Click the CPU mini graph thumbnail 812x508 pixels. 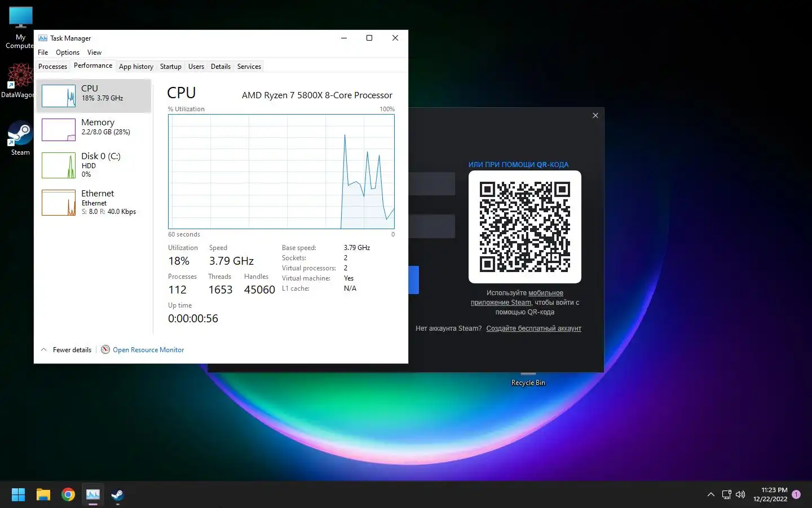[x=59, y=96]
